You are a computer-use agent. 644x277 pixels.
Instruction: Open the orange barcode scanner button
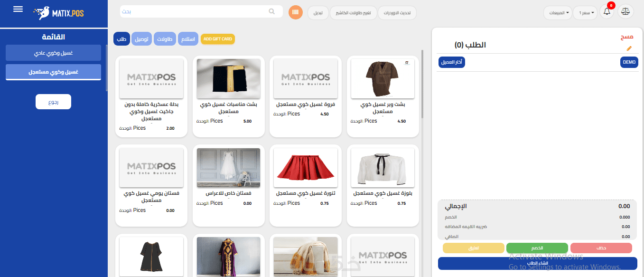295,12
